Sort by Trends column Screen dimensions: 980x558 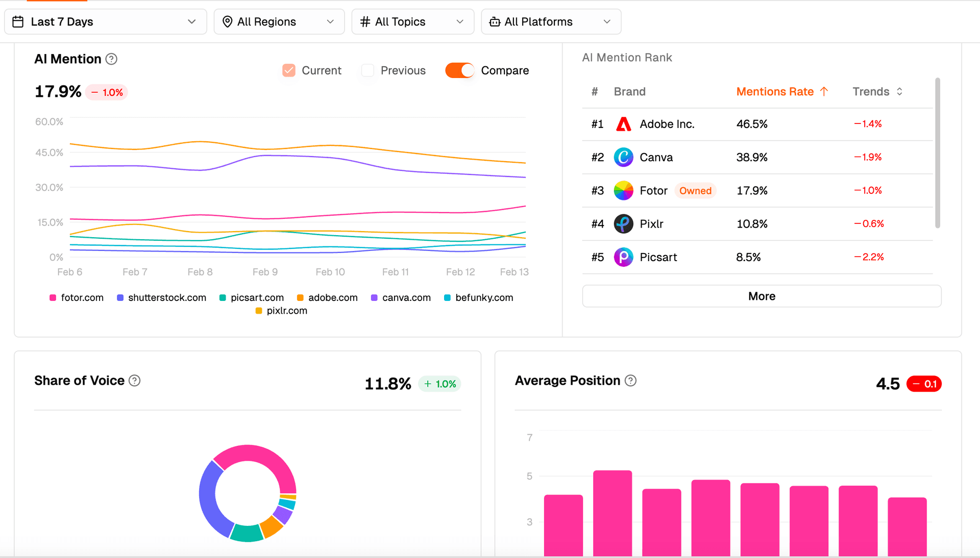[x=877, y=92]
